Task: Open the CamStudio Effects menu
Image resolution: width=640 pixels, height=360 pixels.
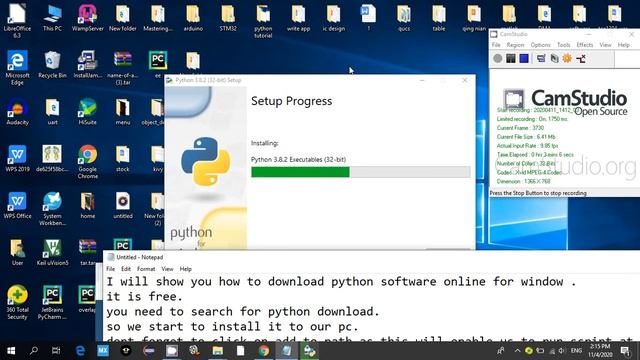Action: [x=584, y=45]
